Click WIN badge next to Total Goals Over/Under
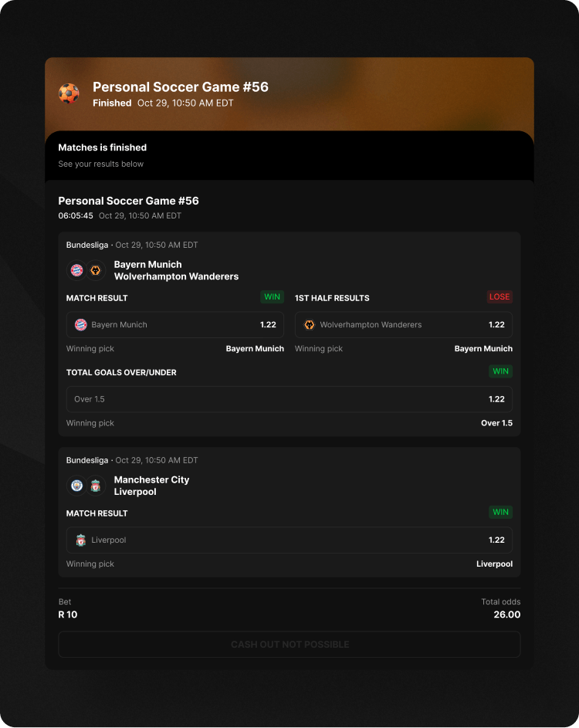 [x=500, y=371]
